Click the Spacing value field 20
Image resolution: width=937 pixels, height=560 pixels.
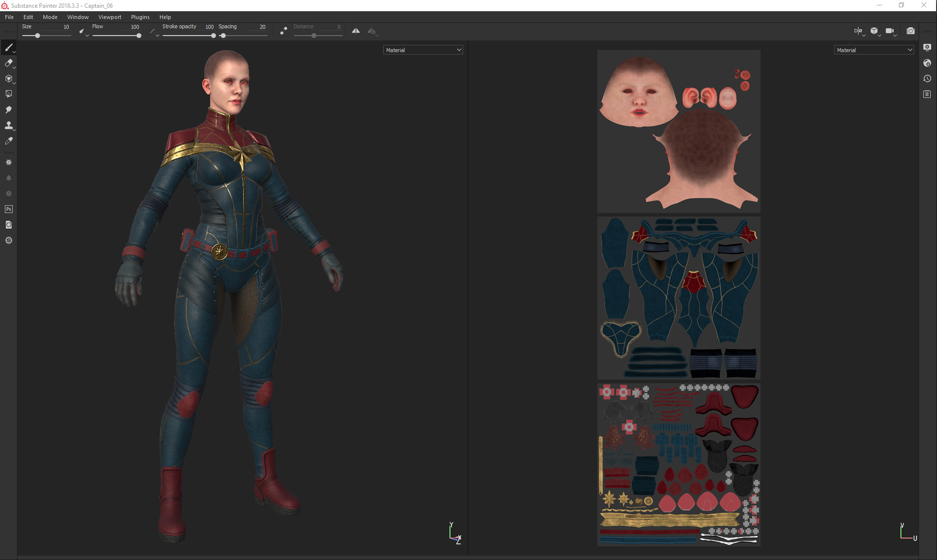[262, 27]
